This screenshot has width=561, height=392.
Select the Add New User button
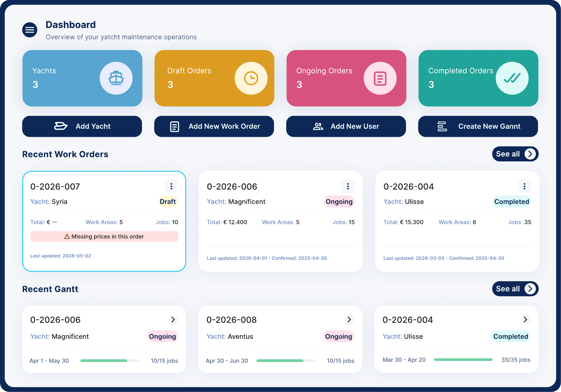pyautogui.click(x=346, y=126)
